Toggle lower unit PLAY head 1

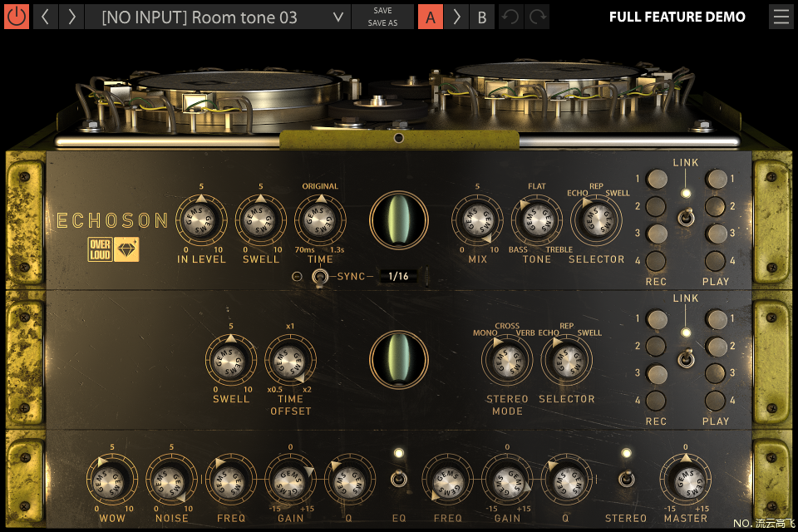tap(716, 320)
